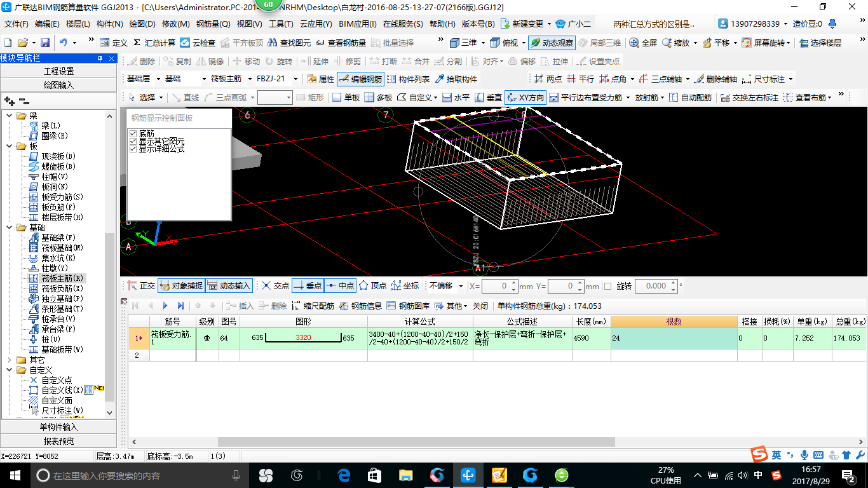Choose 垂直 vertical direction
Screen dimensions: 868x488
[x=489, y=97]
